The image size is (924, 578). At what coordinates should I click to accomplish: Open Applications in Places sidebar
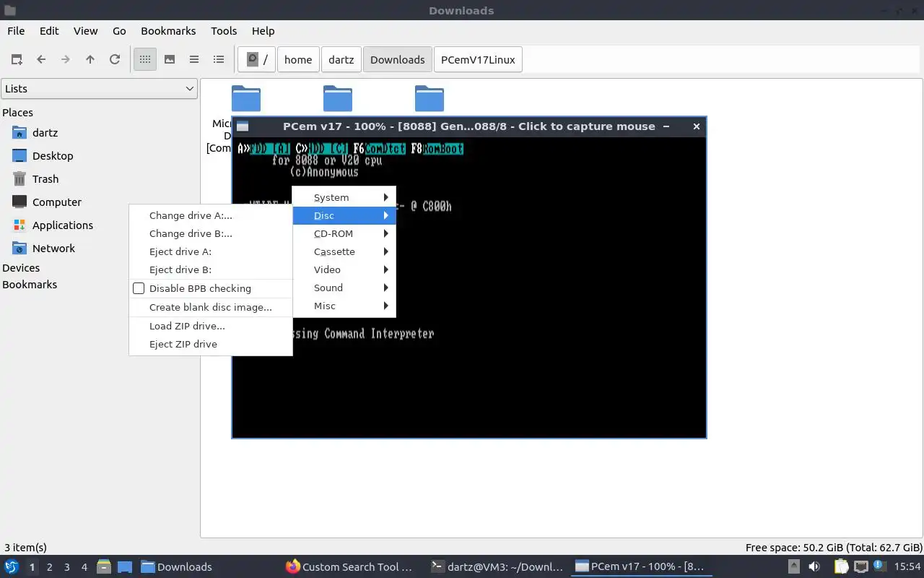tap(63, 225)
